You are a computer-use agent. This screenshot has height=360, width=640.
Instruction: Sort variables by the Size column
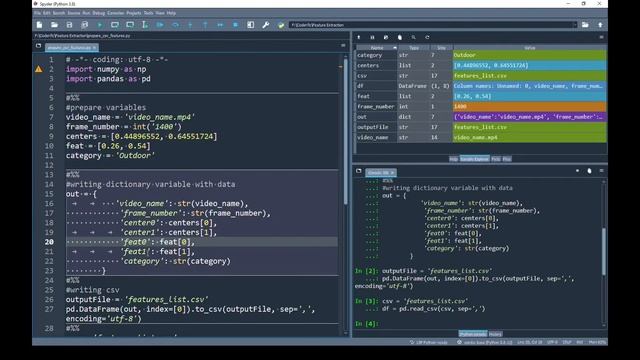441,48
